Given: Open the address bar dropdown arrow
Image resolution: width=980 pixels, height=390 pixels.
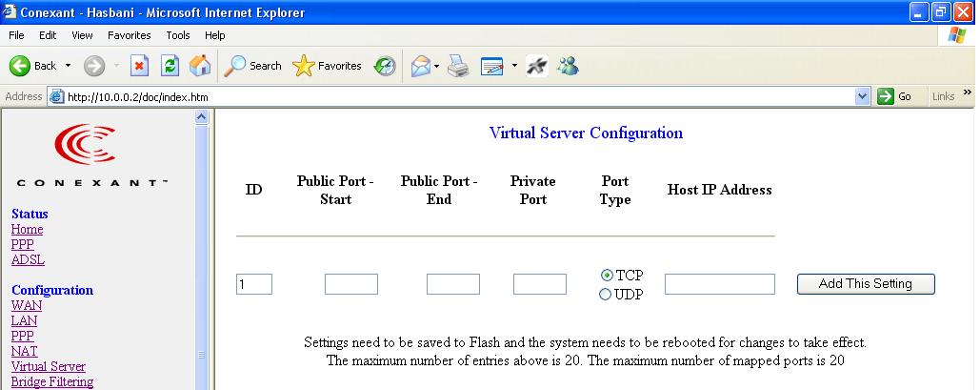Looking at the screenshot, I should coord(863,96).
